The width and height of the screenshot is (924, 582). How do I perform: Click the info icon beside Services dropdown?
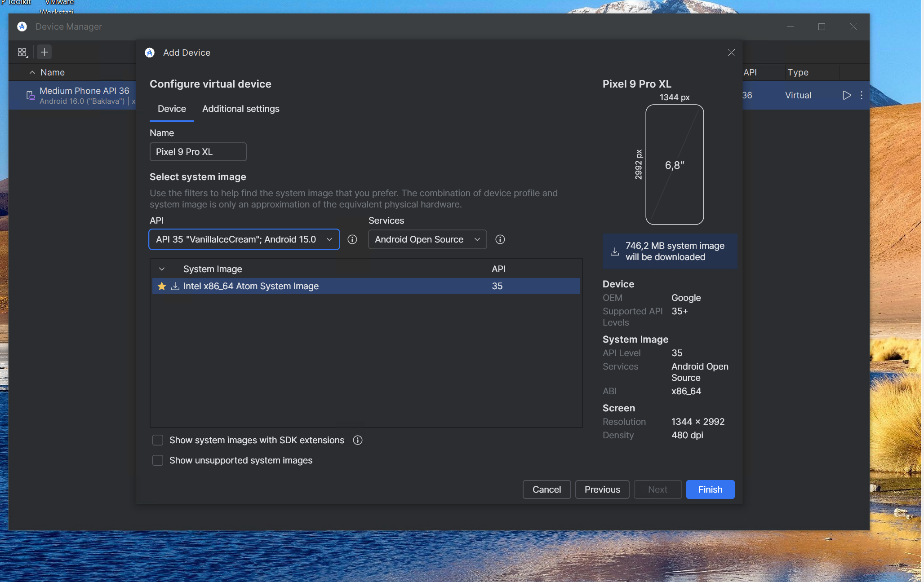(500, 239)
